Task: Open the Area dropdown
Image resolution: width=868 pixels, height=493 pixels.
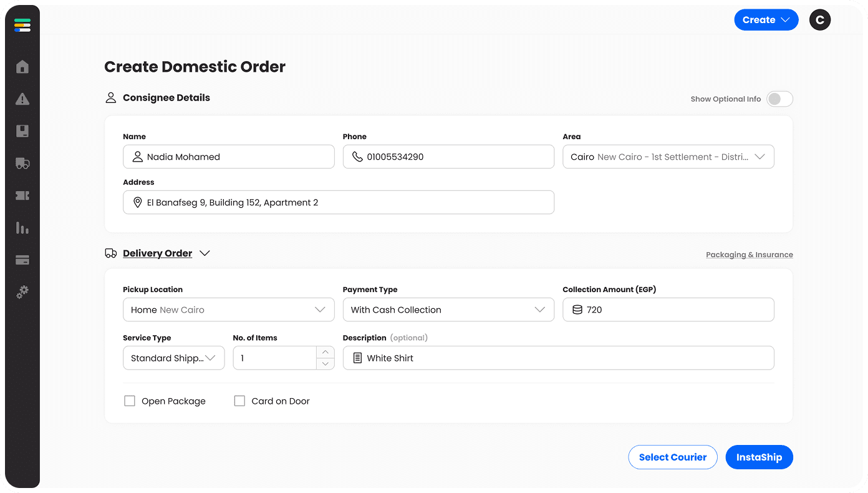Action: [668, 157]
